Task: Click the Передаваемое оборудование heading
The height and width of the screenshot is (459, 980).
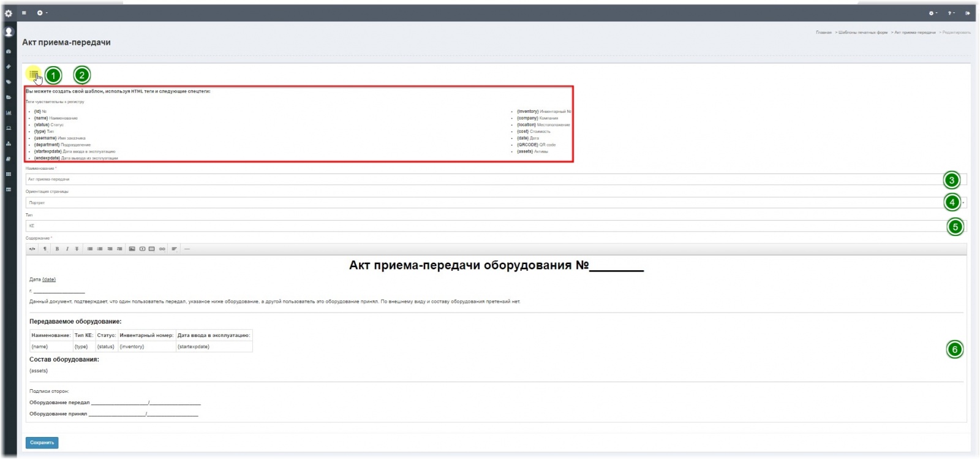Action: pos(75,321)
